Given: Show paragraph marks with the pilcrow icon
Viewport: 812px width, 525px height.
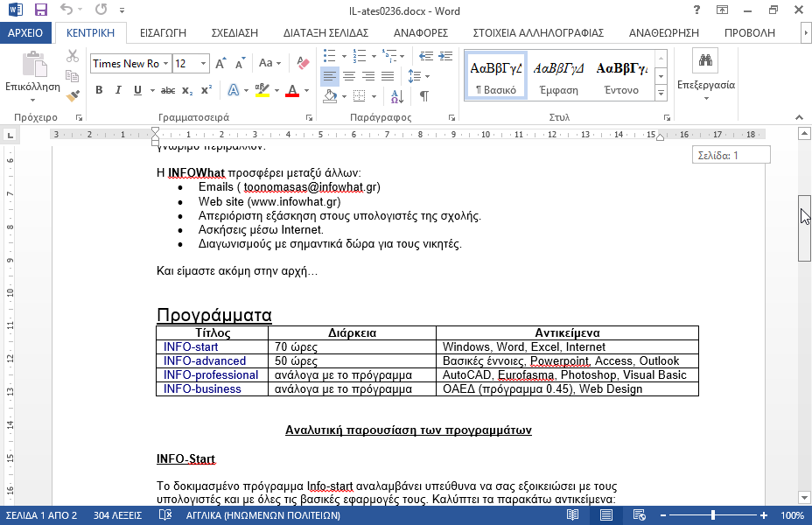Looking at the screenshot, I should tap(424, 95).
